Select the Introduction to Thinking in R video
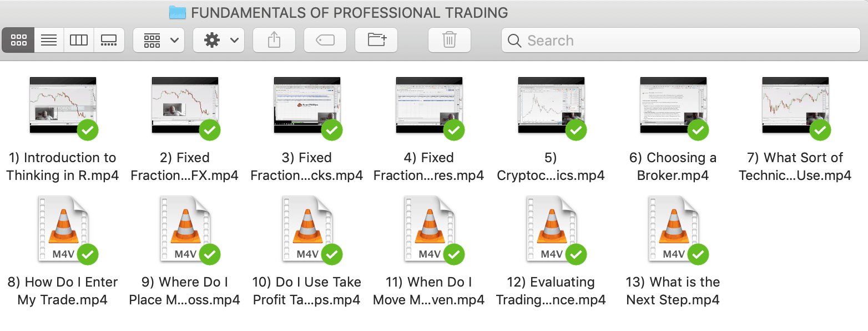Image resolution: width=868 pixels, height=331 pixels. 63,105
